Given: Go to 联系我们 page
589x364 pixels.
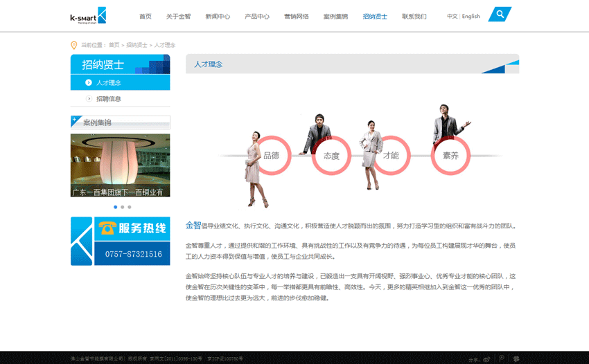Looking at the screenshot, I should coord(414,17).
